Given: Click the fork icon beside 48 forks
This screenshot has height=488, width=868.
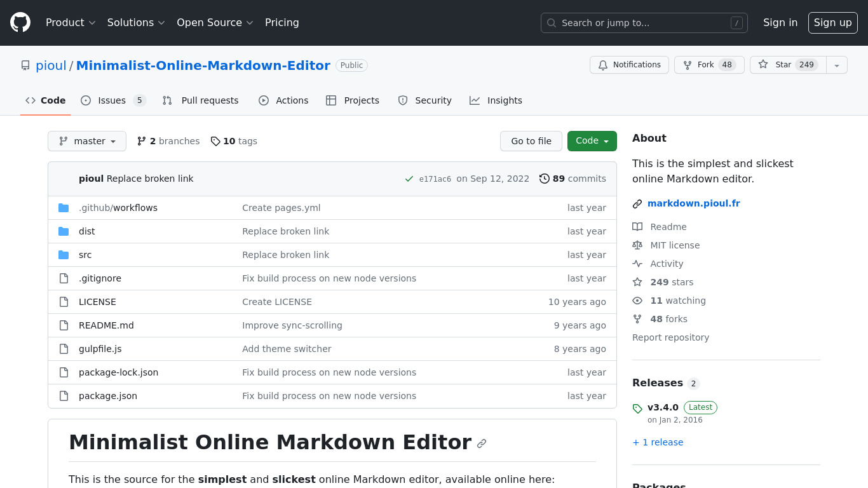Looking at the screenshot, I should pos(637,319).
